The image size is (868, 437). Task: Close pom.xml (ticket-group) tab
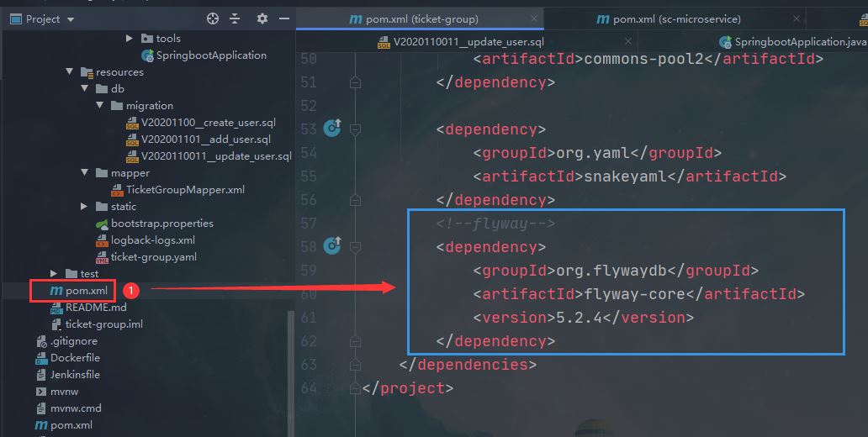(533, 18)
